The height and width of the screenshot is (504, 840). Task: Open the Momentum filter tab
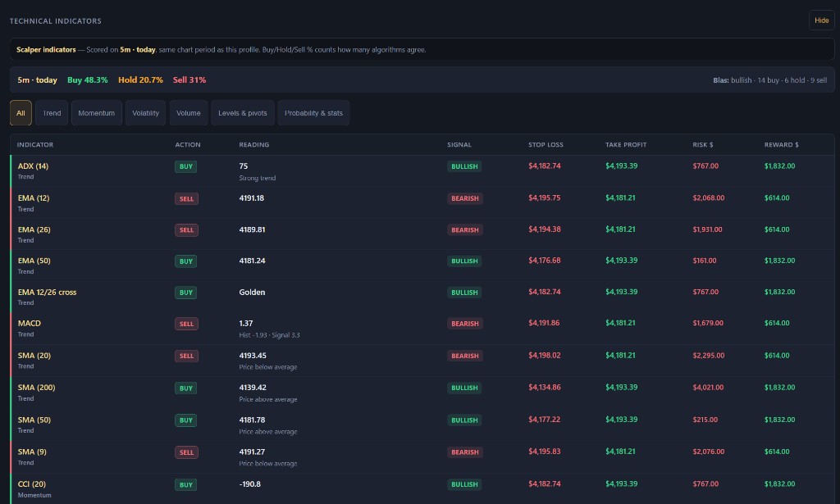coord(97,113)
